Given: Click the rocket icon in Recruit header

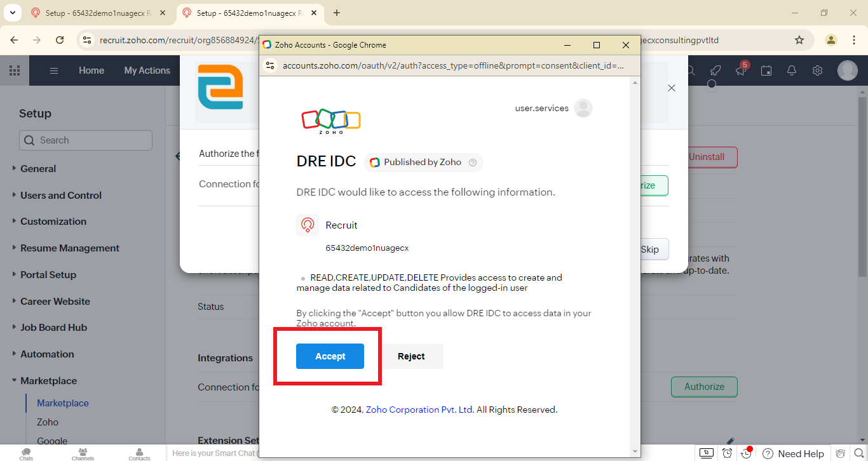Looking at the screenshot, I should click(x=715, y=70).
